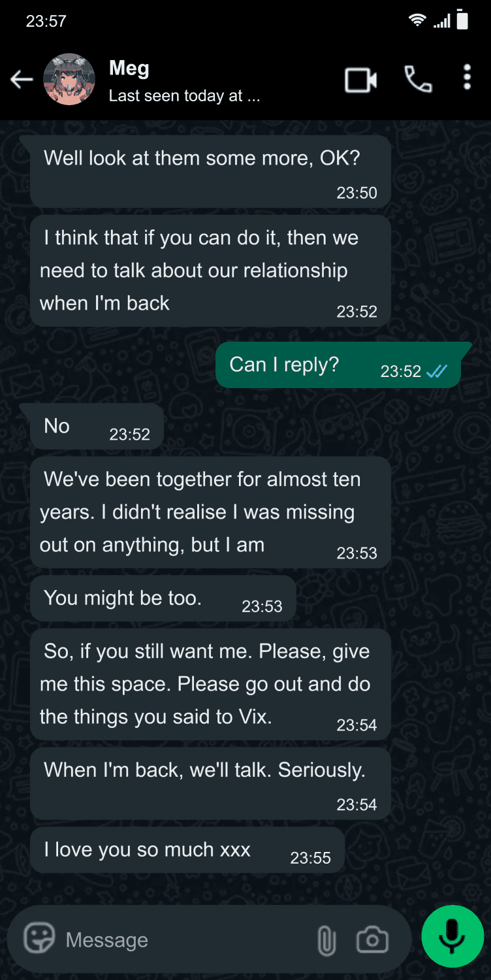The height and width of the screenshot is (980, 491).
Task: Tap the battery icon in status bar
Action: [x=462, y=20]
